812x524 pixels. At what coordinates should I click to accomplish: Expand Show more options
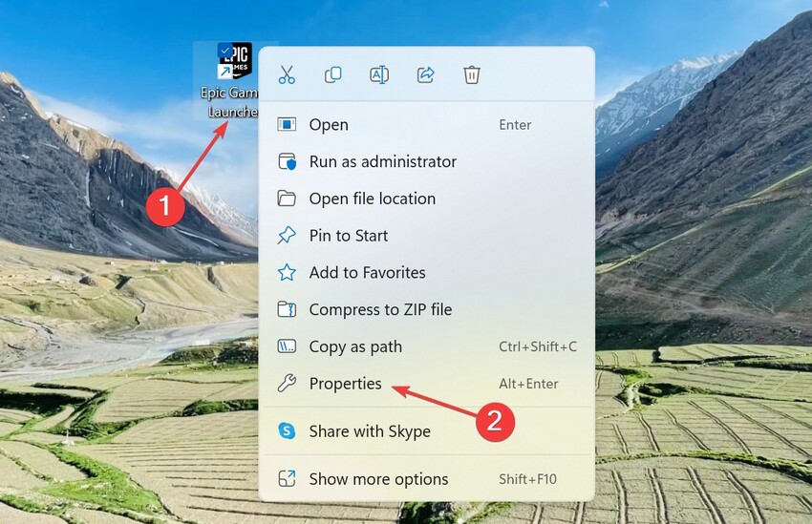coord(378,479)
